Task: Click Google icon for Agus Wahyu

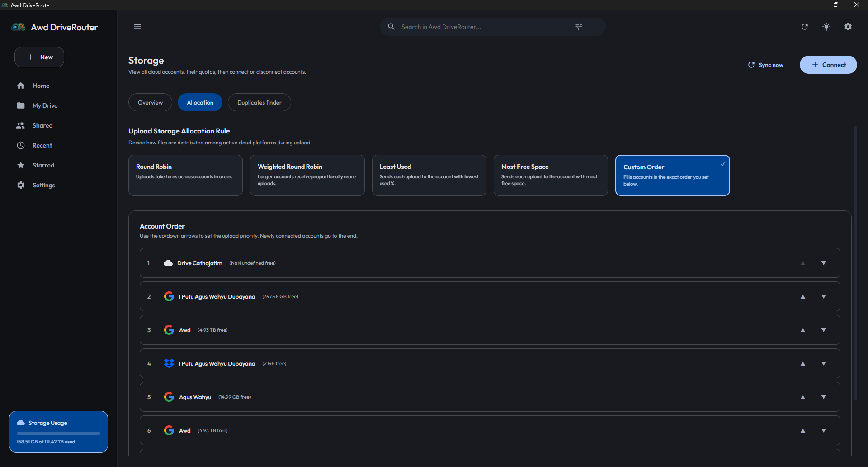Action: click(x=169, y=397)
